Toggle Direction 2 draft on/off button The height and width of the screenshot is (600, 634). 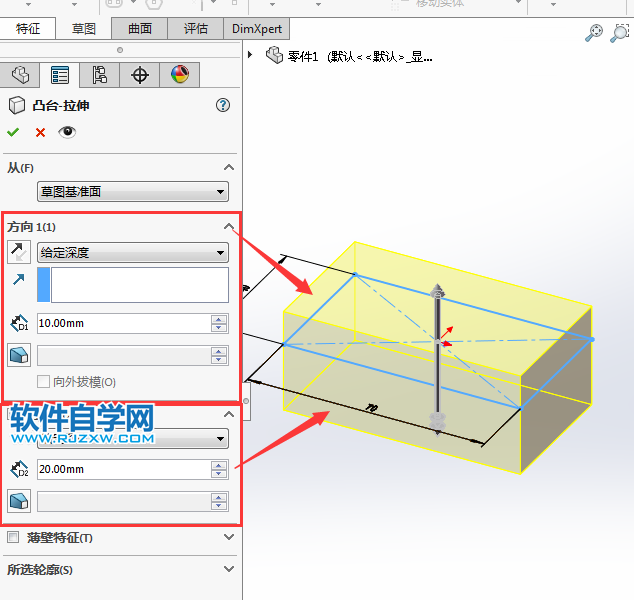19,501
